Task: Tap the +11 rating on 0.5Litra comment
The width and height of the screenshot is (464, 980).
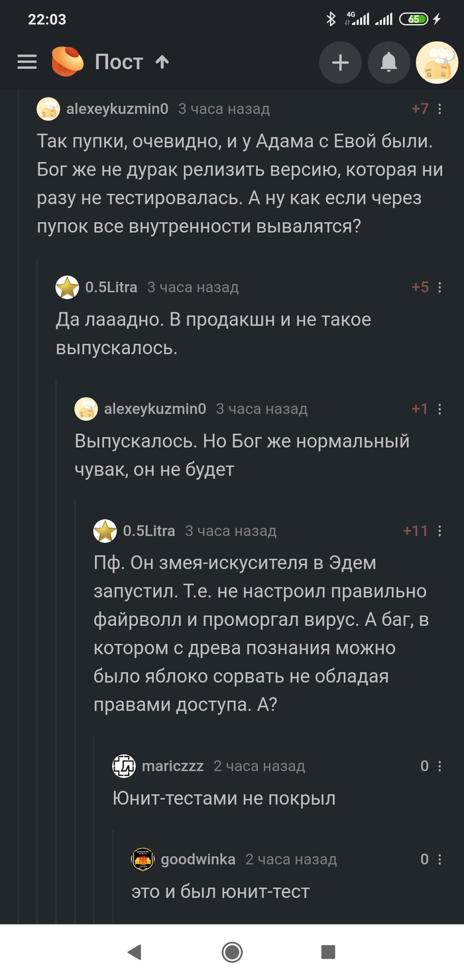Action: point(416,531)
